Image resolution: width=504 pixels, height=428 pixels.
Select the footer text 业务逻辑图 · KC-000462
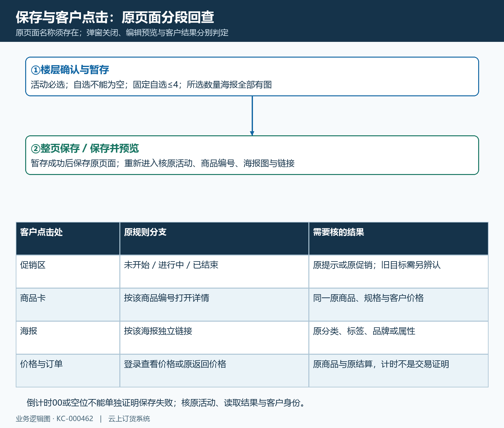54,419
